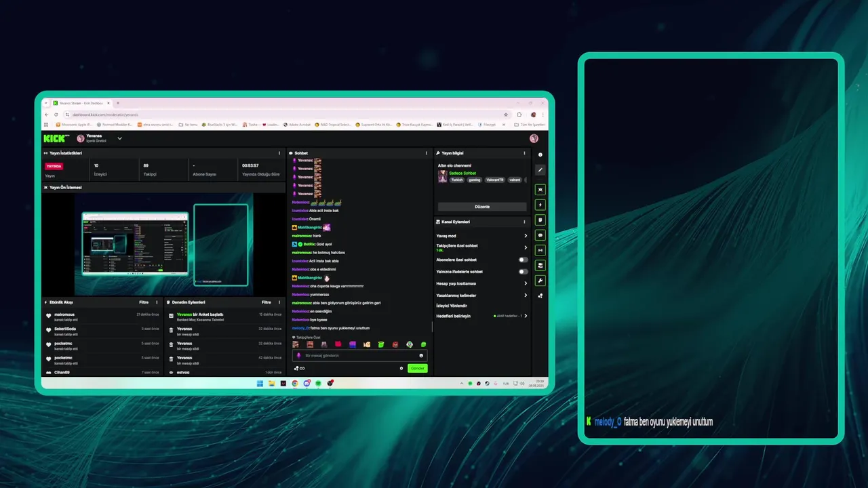This screenshot has height=488, width=868.
Task: Expand Hedefleri belirleyin chevron
Action: point(526,316)
